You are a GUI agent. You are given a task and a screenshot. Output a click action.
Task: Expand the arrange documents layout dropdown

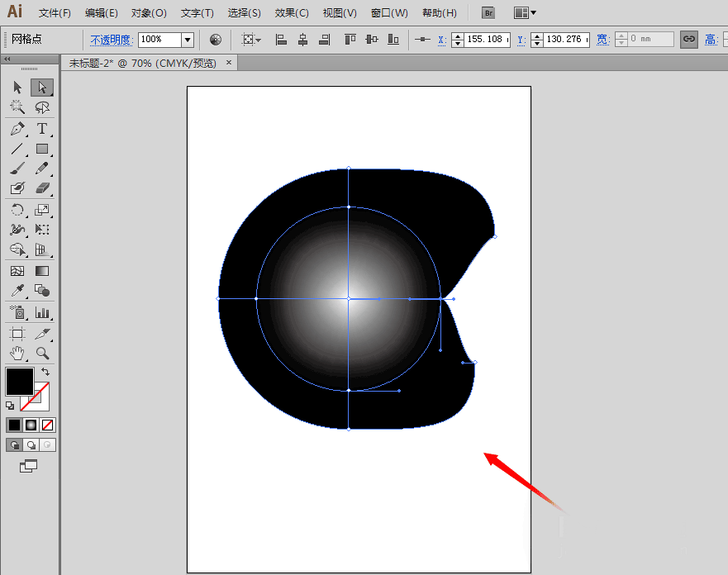(x=526, y=12)
